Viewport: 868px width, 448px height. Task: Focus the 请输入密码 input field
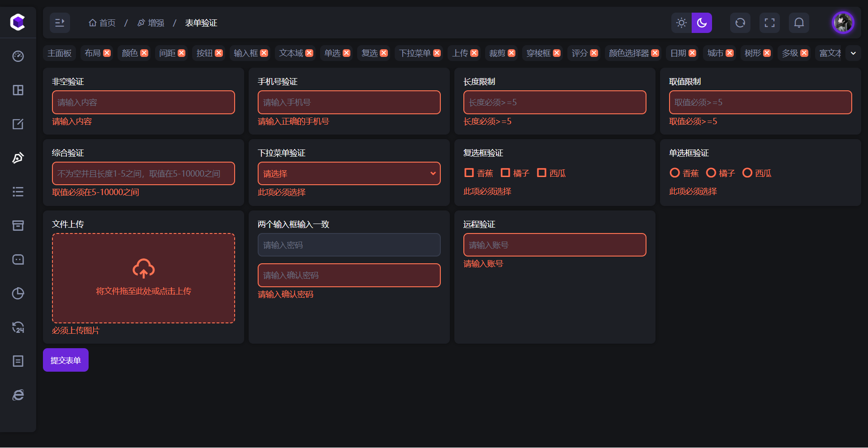(349, 245)
